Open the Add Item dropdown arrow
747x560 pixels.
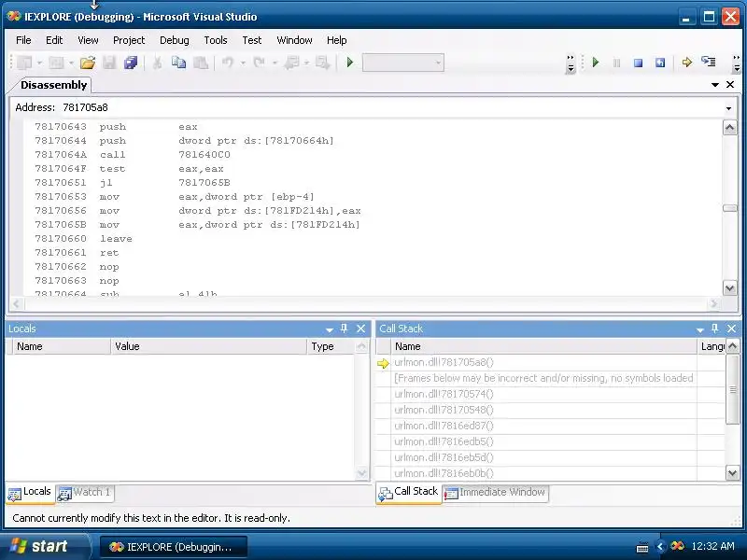click(71, 63)
